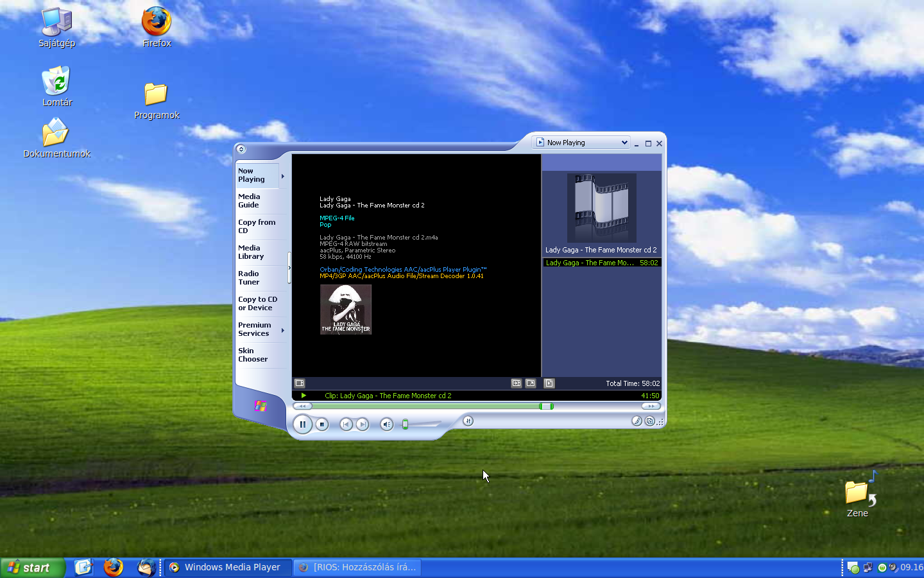
Task: Select Now Playing in the sidebar
Action: pos(257,175)
